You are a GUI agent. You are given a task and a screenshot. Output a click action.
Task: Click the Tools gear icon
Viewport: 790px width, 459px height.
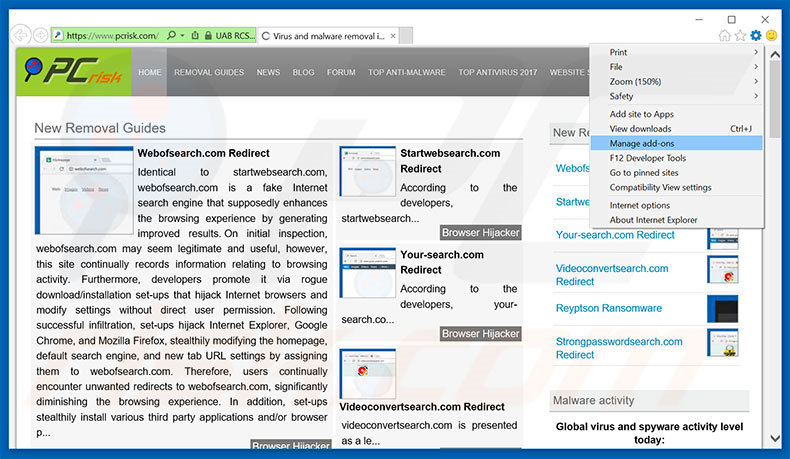point(756,35)
